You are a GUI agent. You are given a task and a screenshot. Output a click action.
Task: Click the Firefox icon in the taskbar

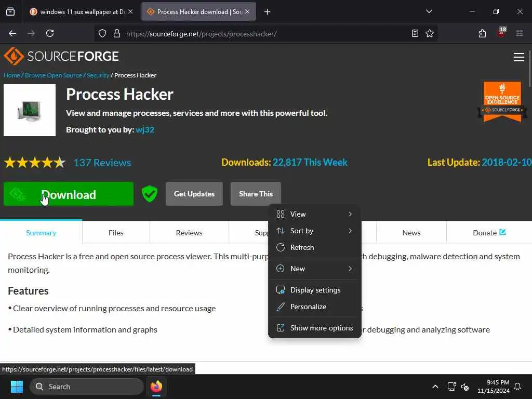point(156,387)
